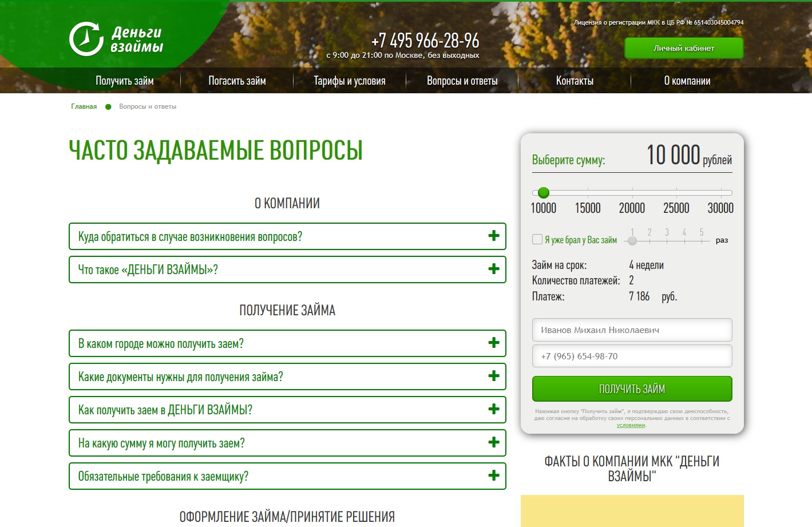Screen dimensions: 812x527
Task: Expand 'В каком городе можно получить заем?'
Action: (287, 343)
